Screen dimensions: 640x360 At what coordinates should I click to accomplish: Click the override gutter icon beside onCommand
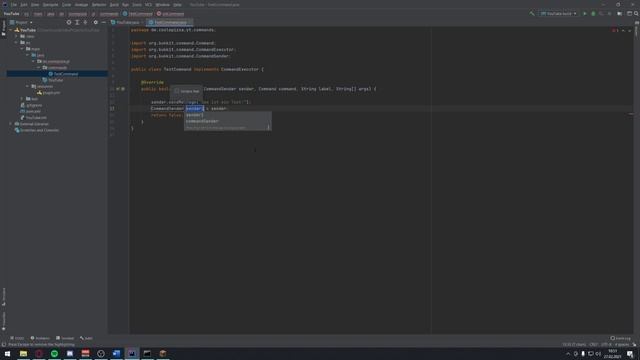point(118,89)
